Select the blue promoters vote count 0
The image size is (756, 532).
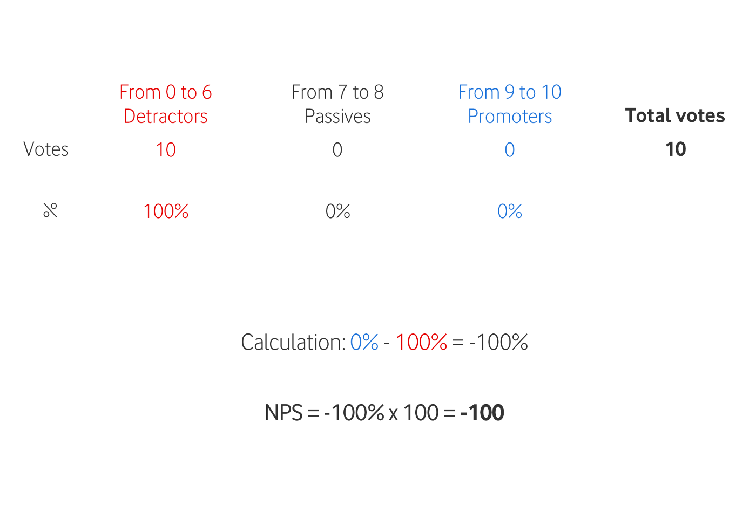pos(510,150)
